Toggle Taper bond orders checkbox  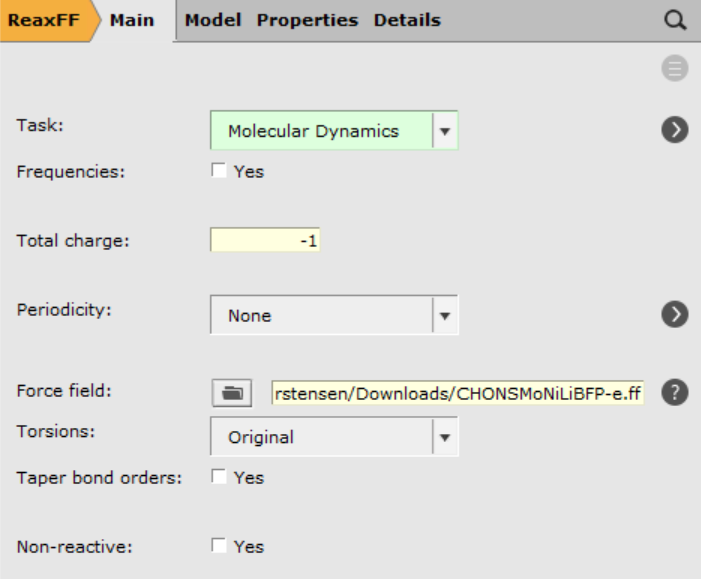(219, 477)
